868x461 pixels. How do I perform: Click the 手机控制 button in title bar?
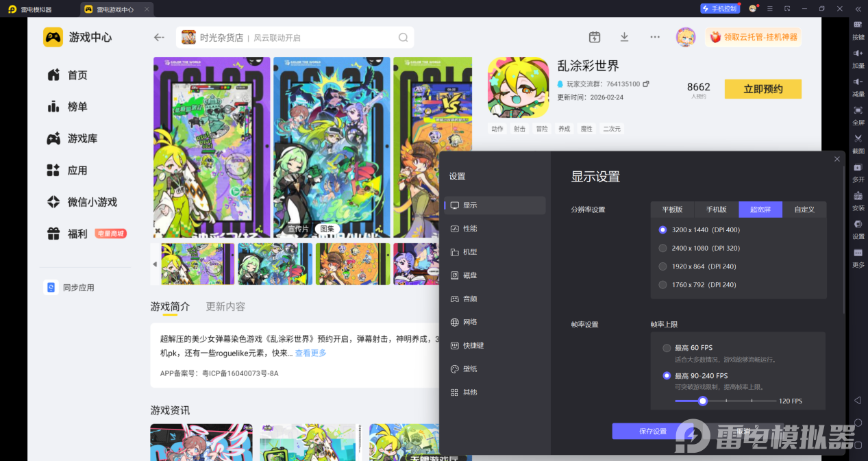click(719, 8)
